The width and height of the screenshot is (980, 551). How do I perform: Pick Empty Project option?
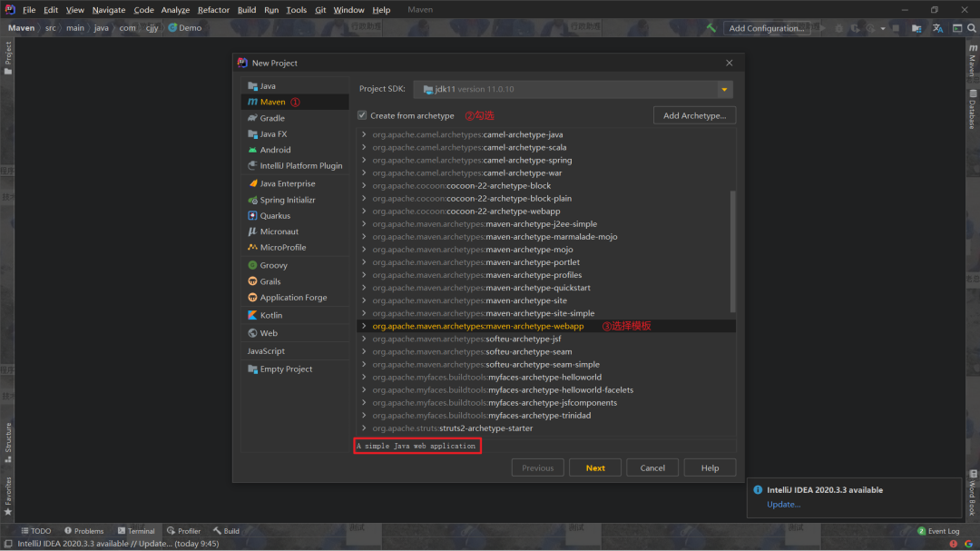(x=294, y=369)
